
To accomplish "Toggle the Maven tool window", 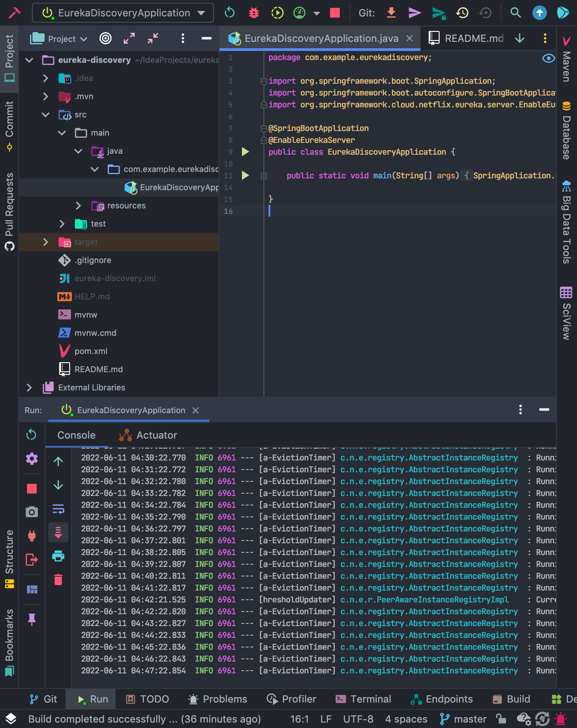I will 567,59.
